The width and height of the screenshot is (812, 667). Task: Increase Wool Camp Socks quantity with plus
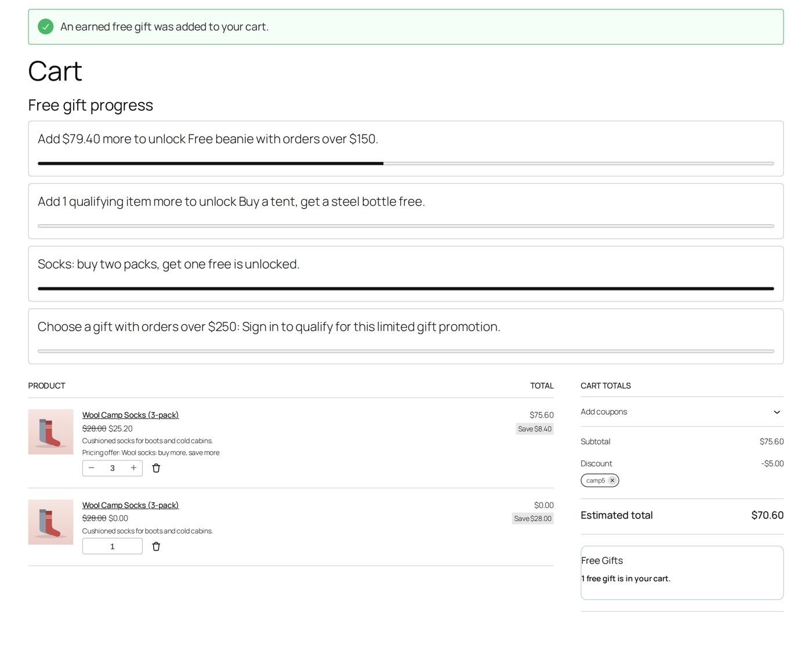click(133, 468)
